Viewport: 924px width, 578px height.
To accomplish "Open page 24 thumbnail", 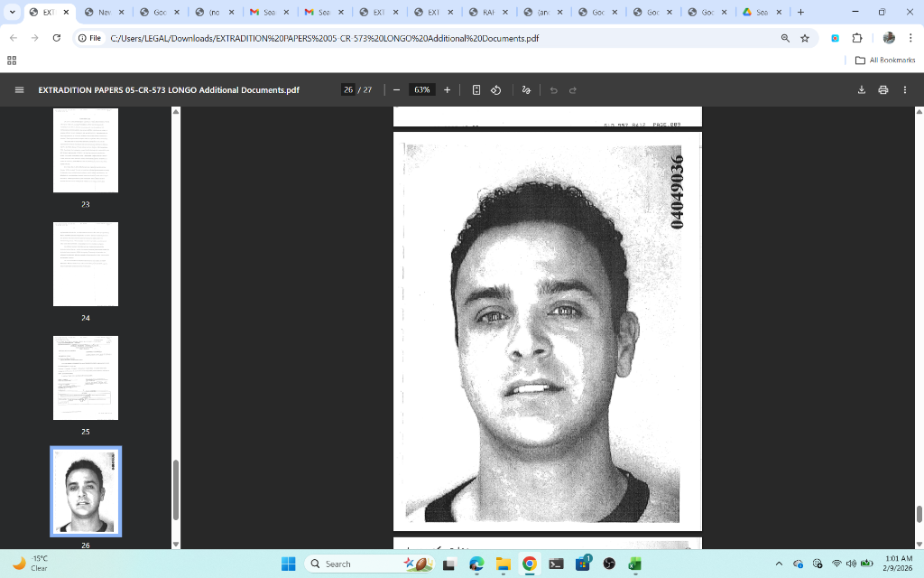I will coord(86,264).
